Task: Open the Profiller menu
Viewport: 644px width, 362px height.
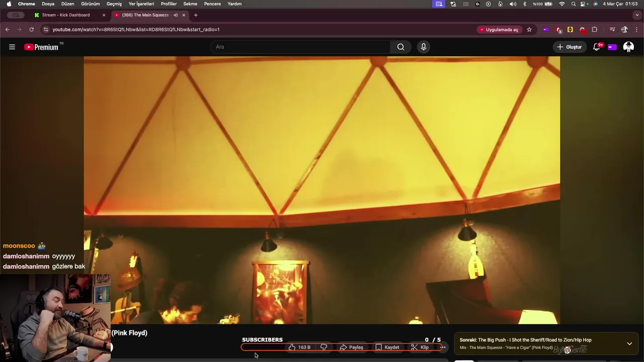Action: pyautogui.click(x=169, y=4)
